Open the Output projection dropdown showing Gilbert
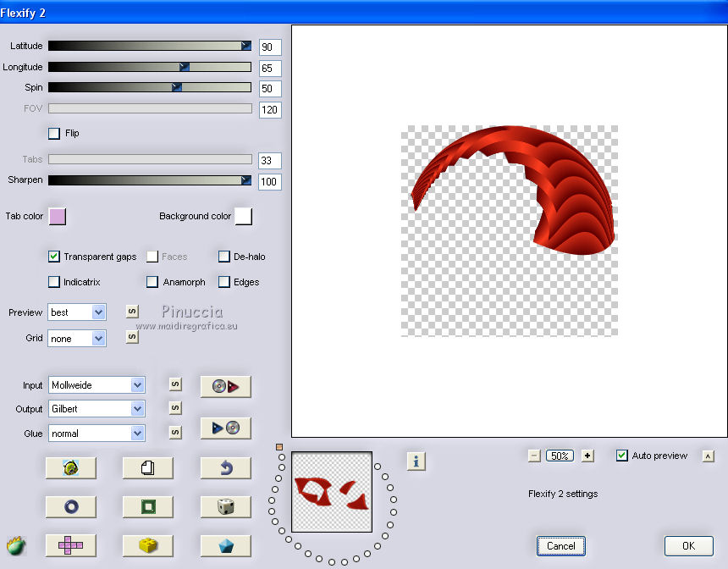Viewport: 728px width, 569px height. pos(97,409)
